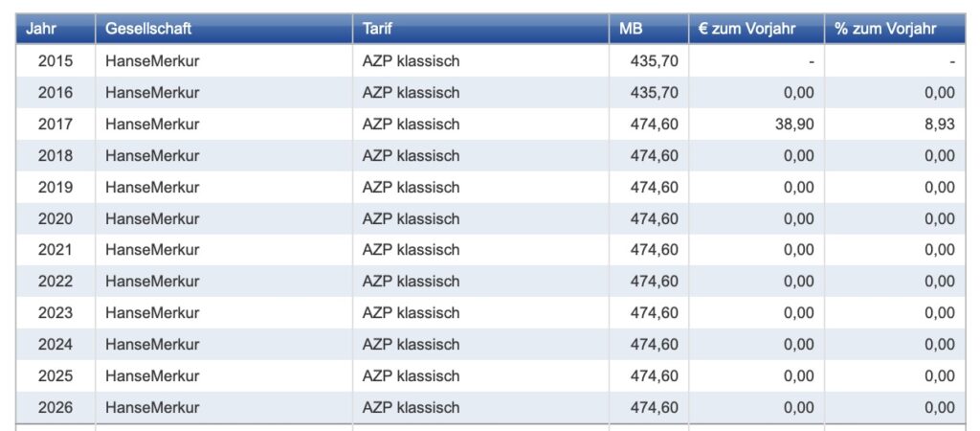This screenshot has height=431, width=980.
Task: Click 474,60 in the 2025 row
Action: pyautogui.click(x=655, y=376)
